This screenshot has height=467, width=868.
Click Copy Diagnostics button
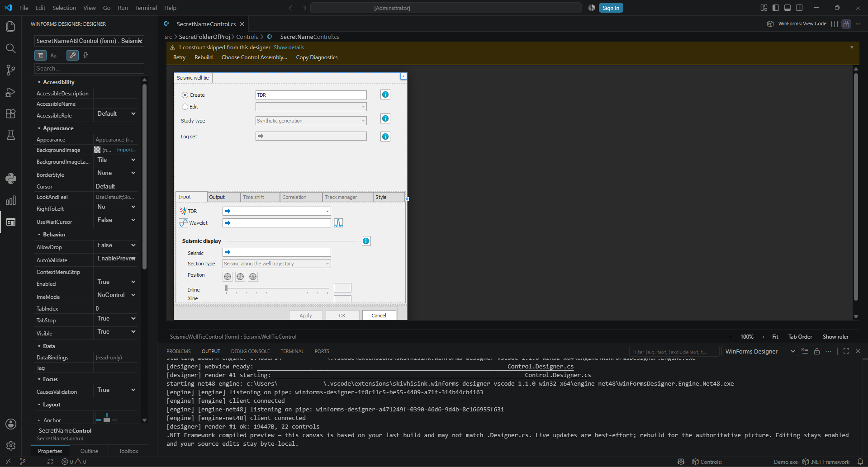coord(317,57)
